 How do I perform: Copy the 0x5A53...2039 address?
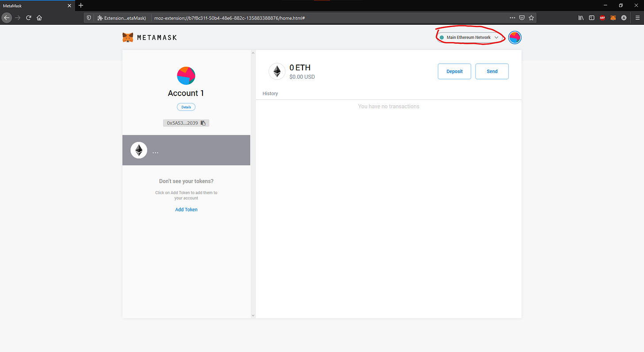[x=186, y=123]
